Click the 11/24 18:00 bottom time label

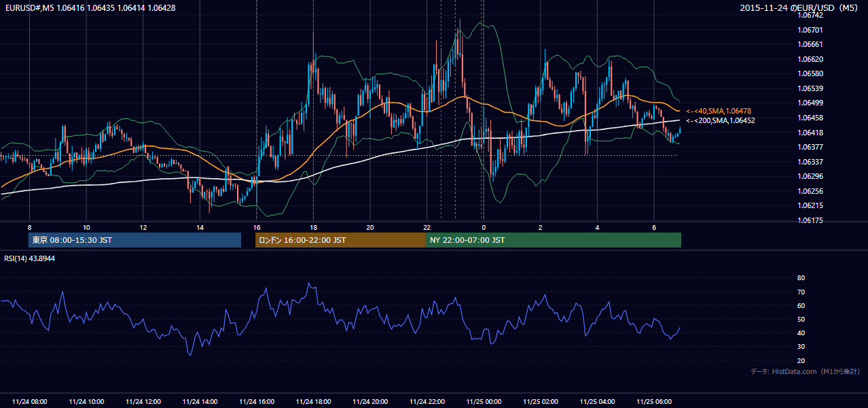pos(313,402)
